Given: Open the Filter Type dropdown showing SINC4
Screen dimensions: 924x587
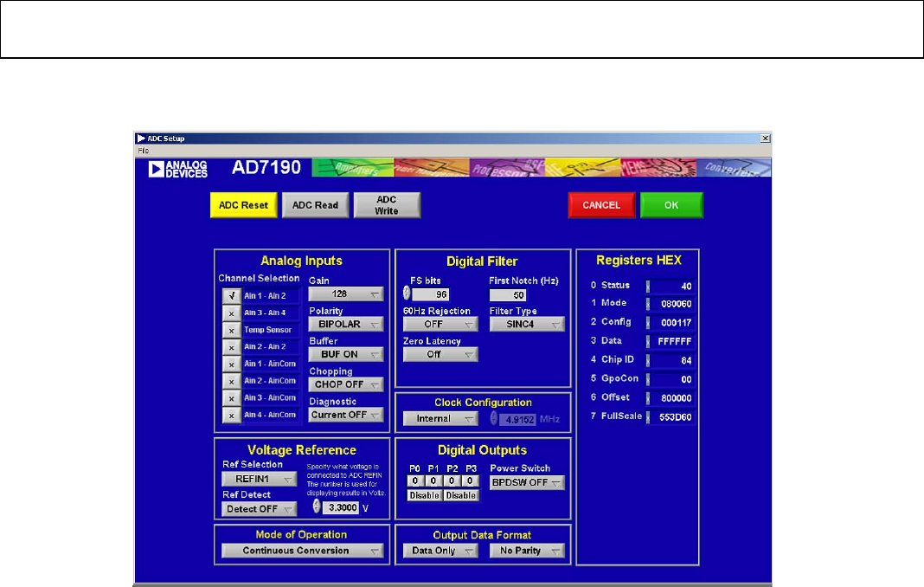Looking at the screenshot, I should click(x=527, y=324).
